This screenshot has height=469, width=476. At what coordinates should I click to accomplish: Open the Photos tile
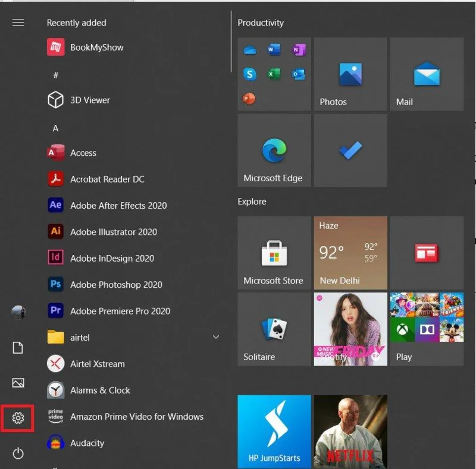click(x=350, y=74)
